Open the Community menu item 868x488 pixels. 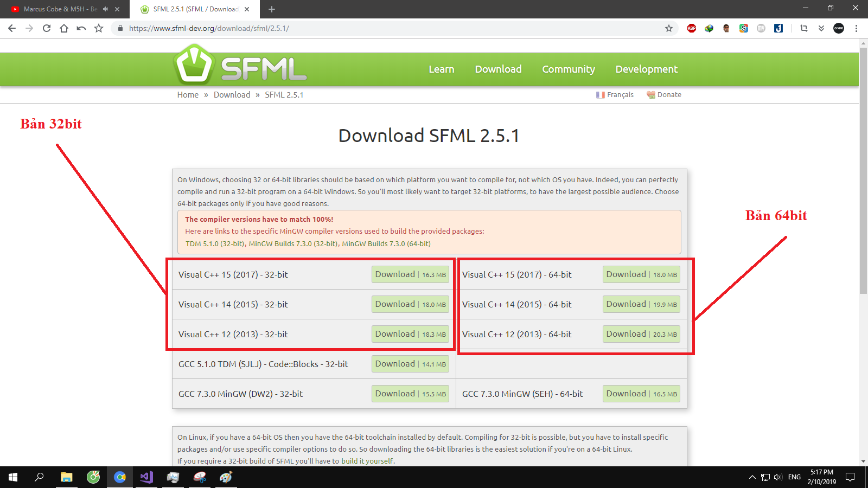click(568, 69)
